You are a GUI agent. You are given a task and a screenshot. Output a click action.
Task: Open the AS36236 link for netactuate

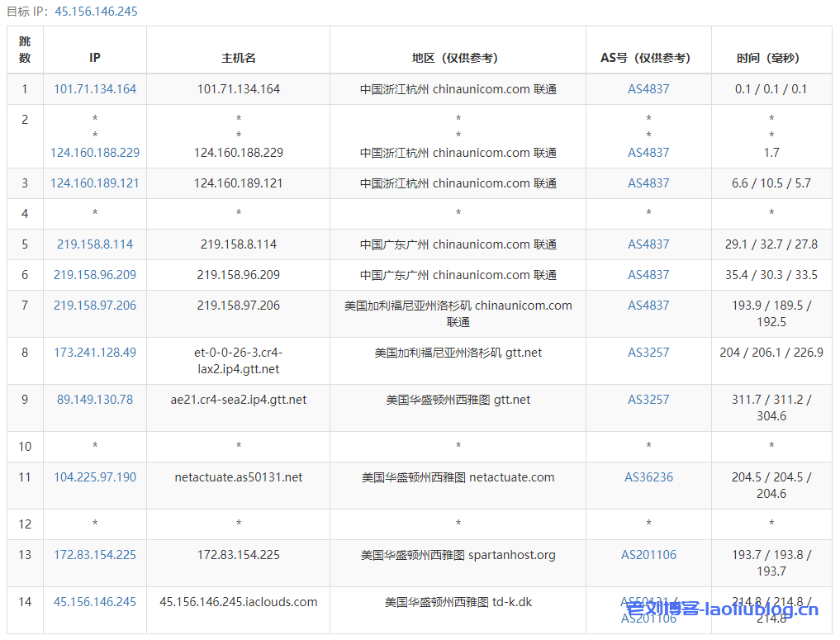click(x=648, y=476)
